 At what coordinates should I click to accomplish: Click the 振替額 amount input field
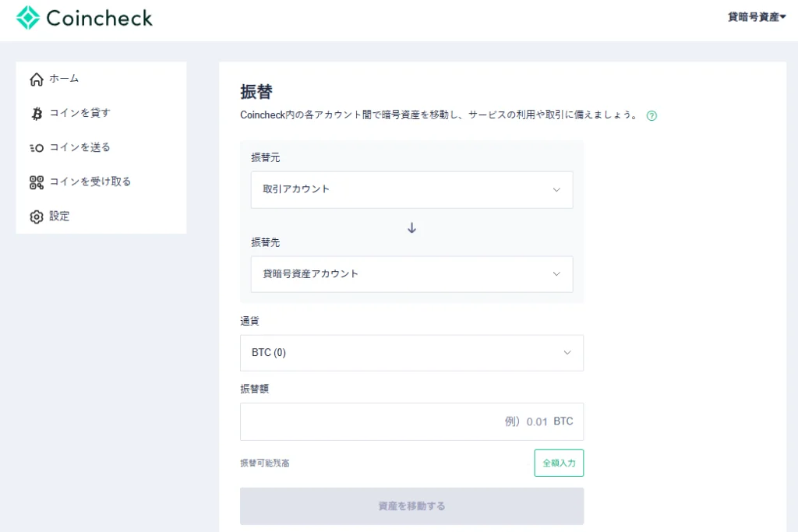[411, 421]
